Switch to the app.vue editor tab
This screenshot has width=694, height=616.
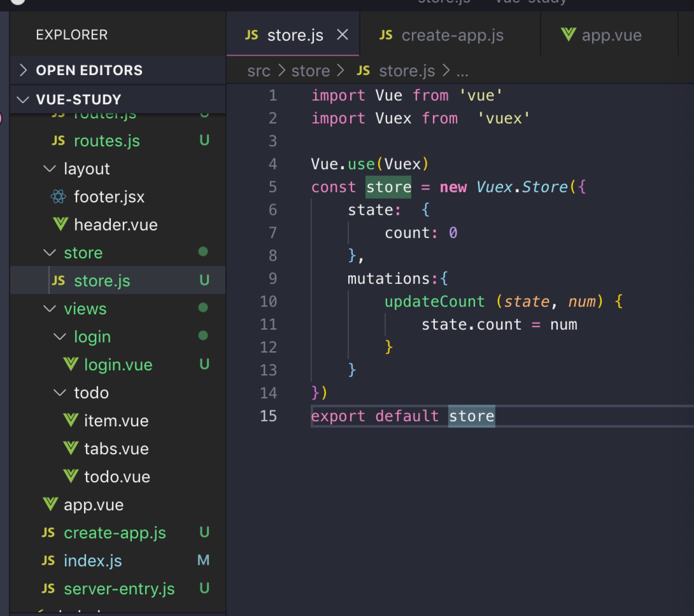609,34
